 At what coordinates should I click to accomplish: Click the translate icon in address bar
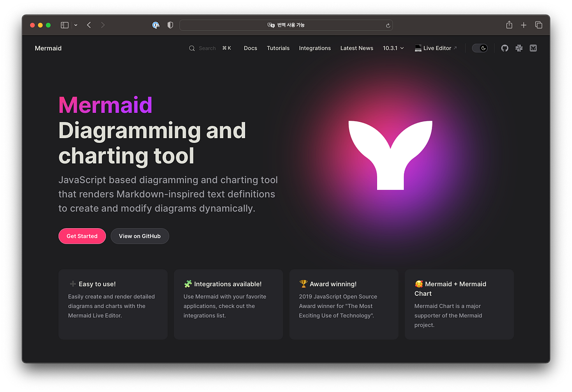click(x=271, y=25)
